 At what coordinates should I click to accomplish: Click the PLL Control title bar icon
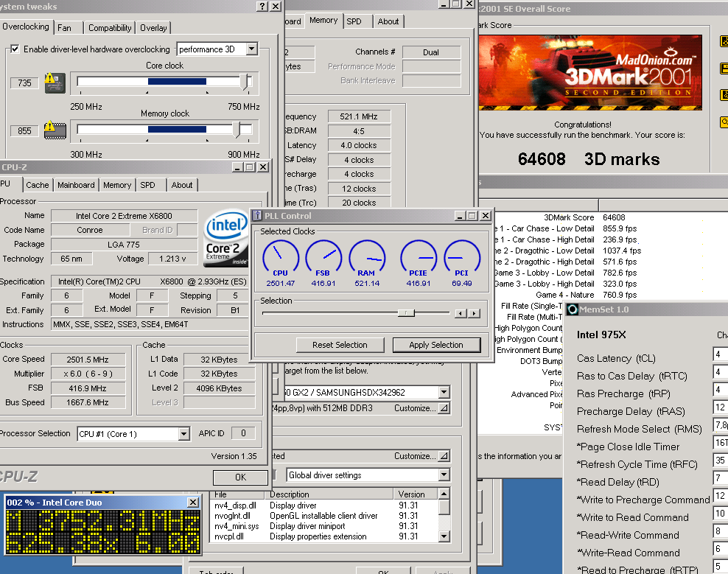pos(256,215)
